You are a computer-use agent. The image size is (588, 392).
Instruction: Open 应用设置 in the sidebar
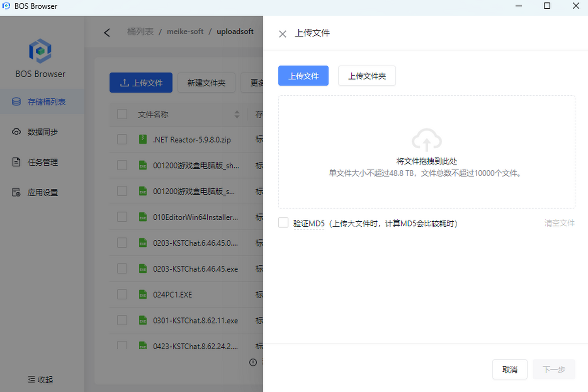coord(42,193)
